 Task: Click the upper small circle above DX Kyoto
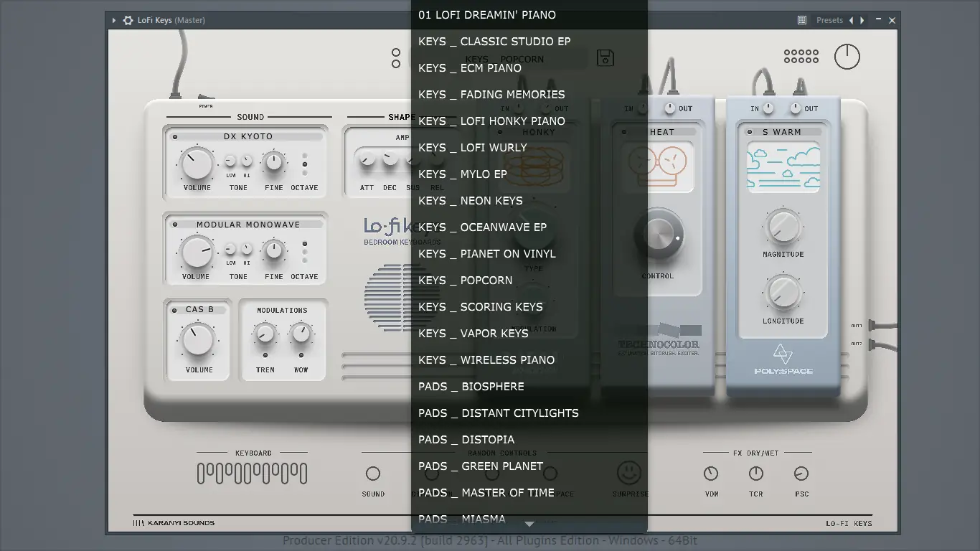(396, 52)
